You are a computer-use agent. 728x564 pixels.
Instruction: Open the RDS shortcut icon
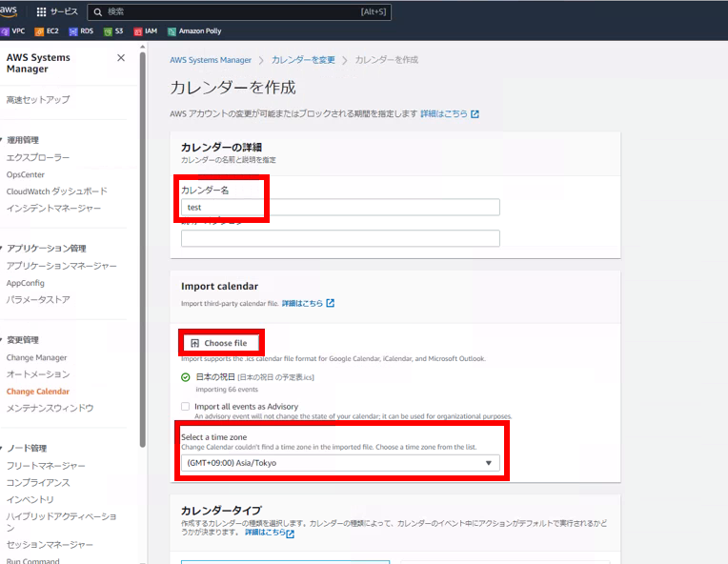click(x=73, y=31)
